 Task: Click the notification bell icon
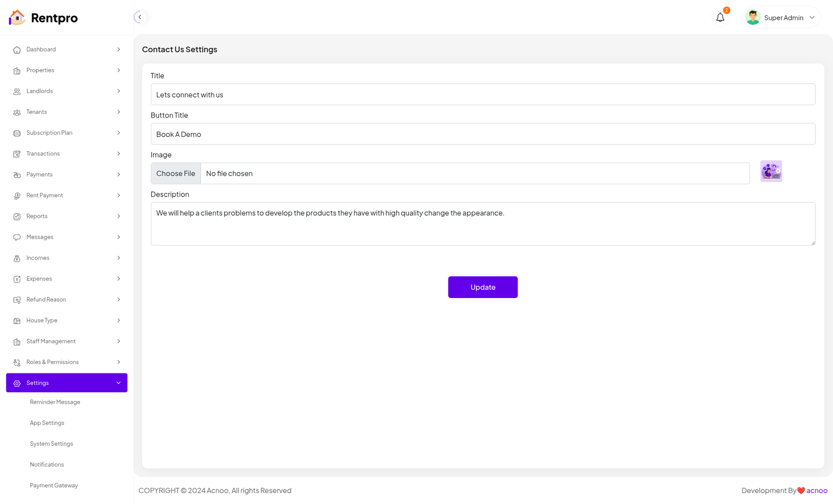tap(720, 18)
